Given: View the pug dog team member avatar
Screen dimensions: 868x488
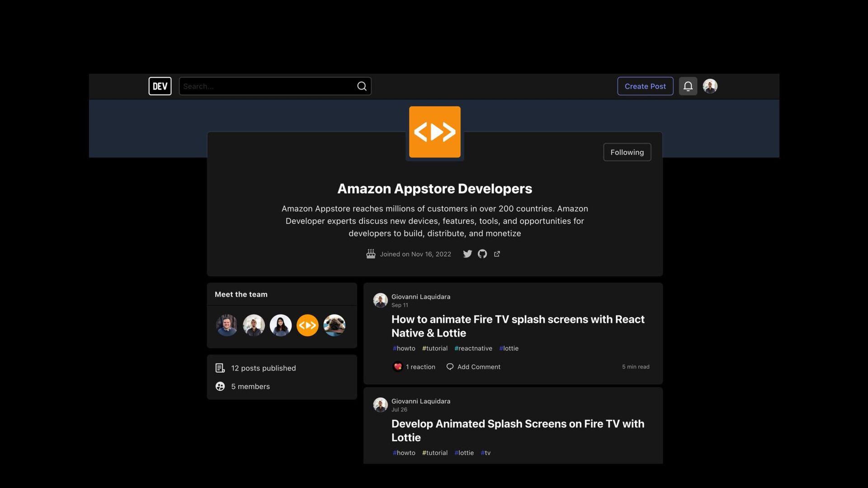Looking at the screenshot, I should (335, 325).
